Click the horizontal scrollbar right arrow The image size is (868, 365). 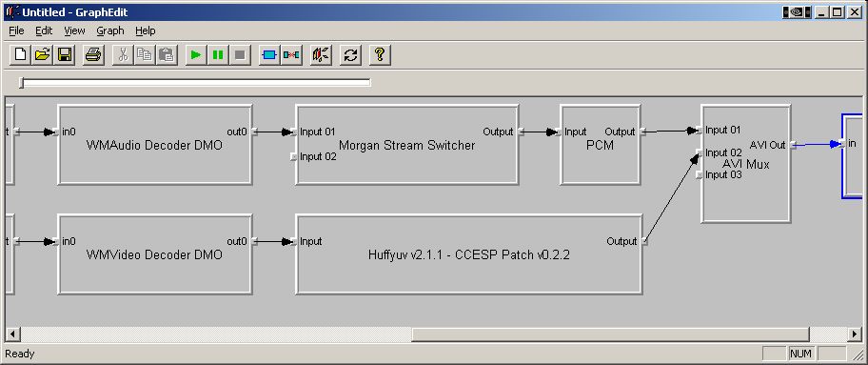coord(856,334)
